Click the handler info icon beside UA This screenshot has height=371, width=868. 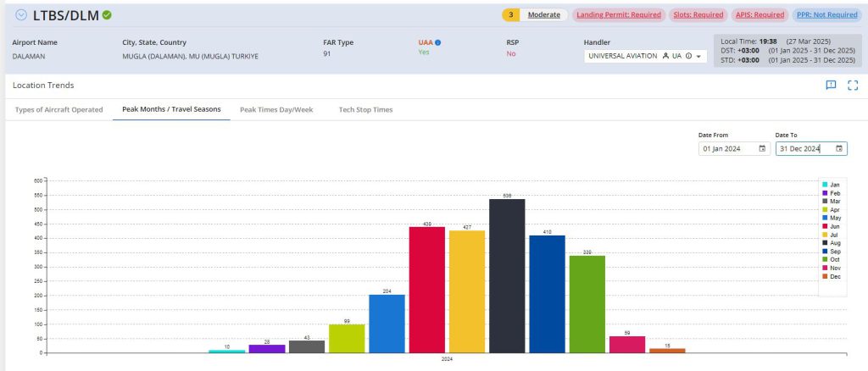688,57
